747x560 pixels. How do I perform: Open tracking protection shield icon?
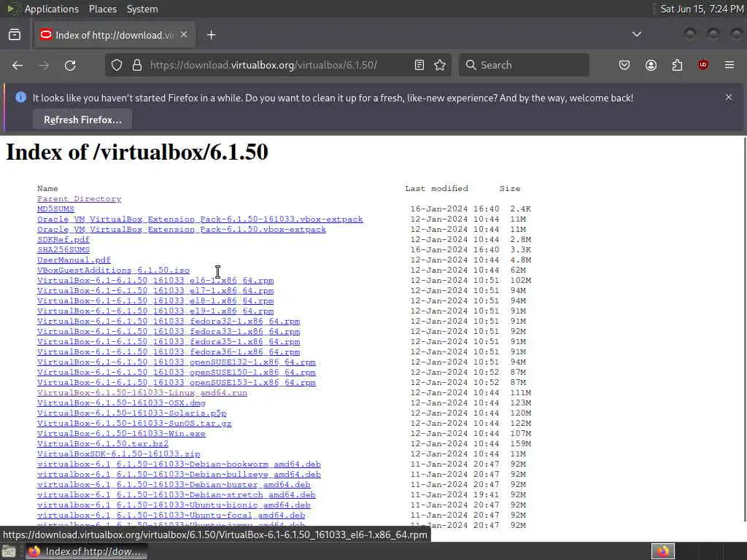click(x=117, y=65)
